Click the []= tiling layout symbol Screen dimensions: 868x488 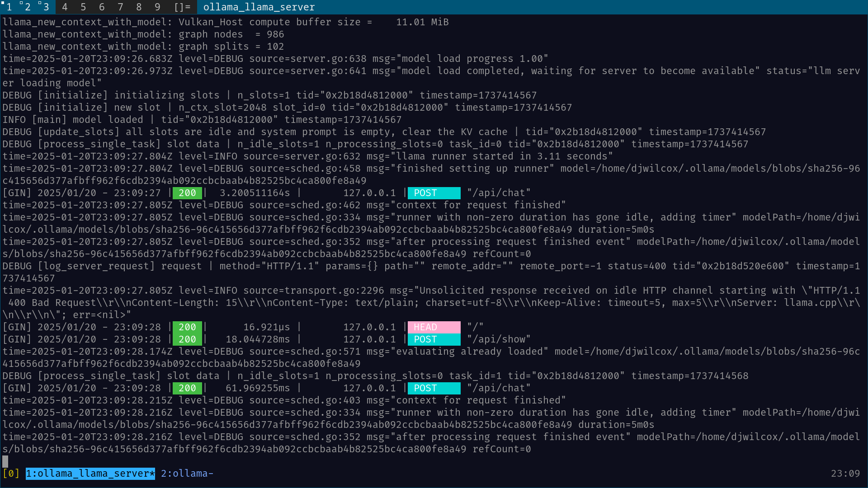[x=182, y=7]
